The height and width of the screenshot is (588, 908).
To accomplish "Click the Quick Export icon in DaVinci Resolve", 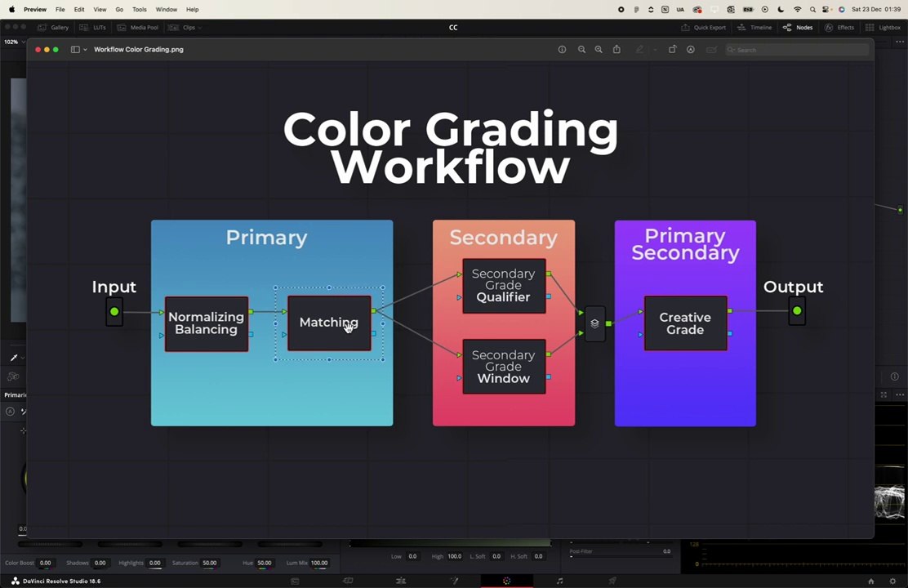I will pos(686,27).
